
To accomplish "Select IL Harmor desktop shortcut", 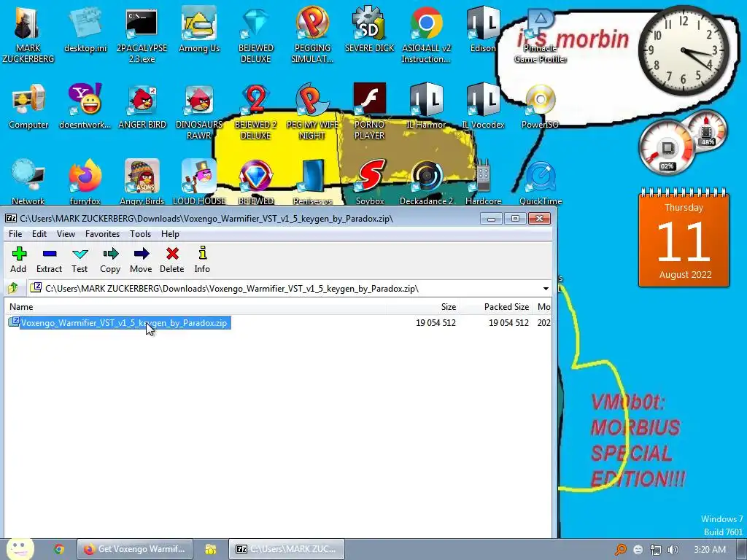I will click(426, 106).
